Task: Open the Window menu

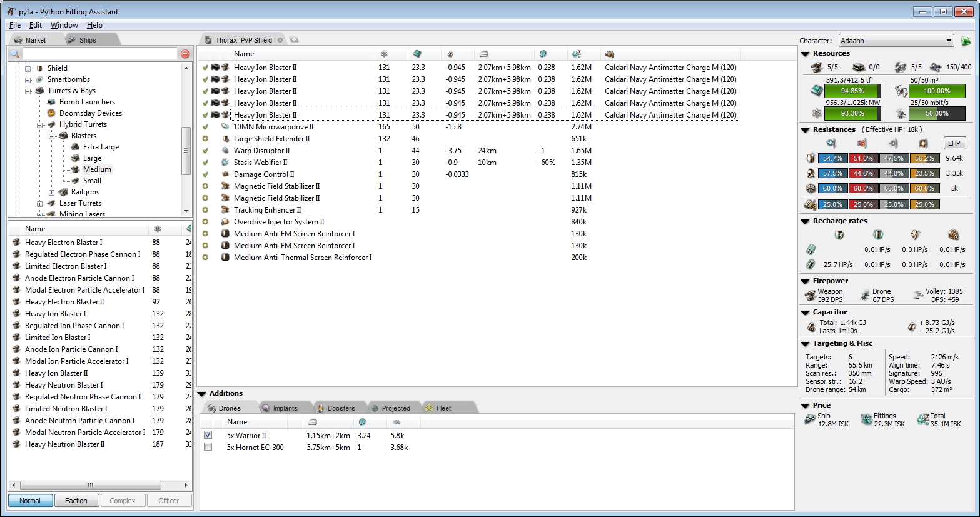Action: point(64,25)
